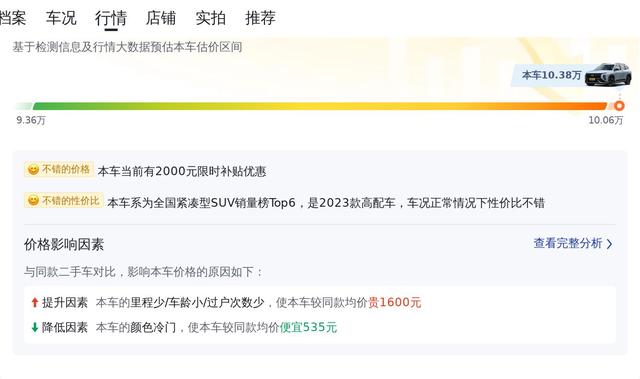Open the 车况 tab
Image resolution: width=640 pixels, height=379 pixels.
61,18
